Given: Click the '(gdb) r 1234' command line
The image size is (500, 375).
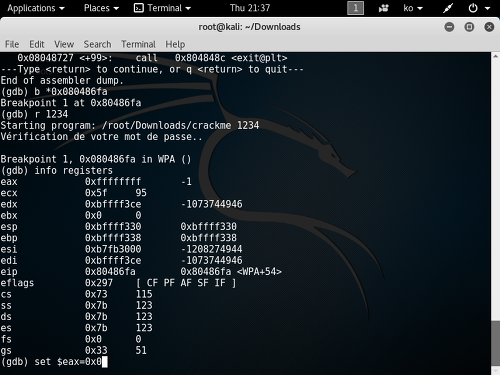Looking at the screenshot, I should [x=34, y=114].
